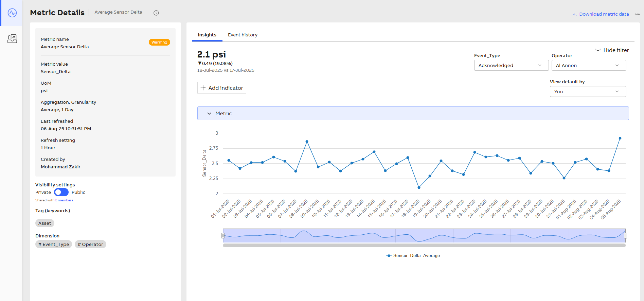Open the View default by dropdown

pyautogui.click(x=588, y=91)
